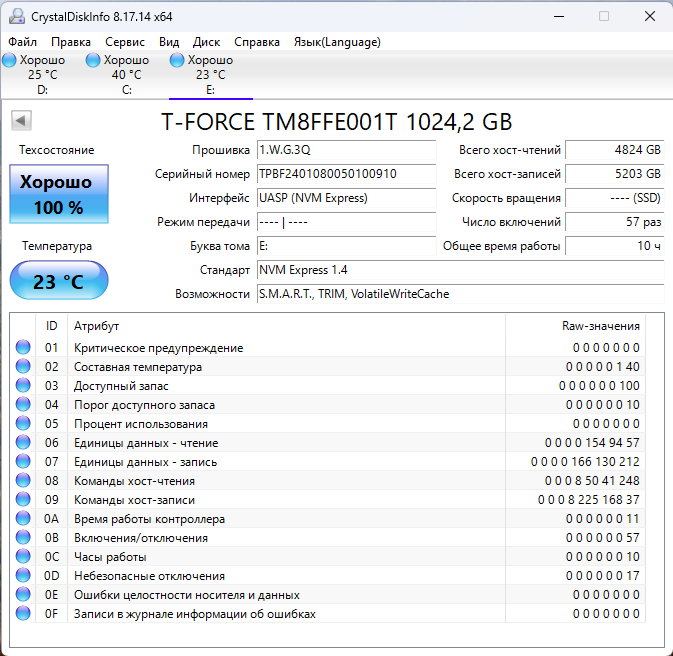
Task: Click status icon for attribute 0B
Action: (x=23, y=537)
